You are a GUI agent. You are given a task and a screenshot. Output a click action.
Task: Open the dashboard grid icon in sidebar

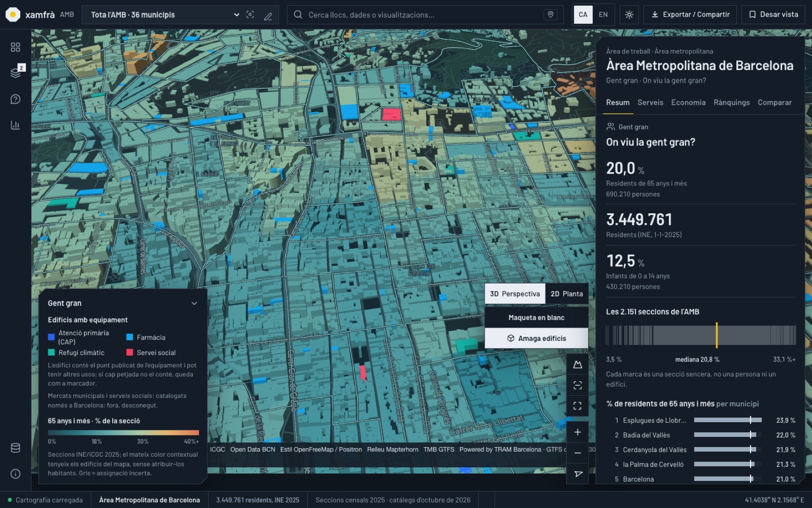click(15, 47)
